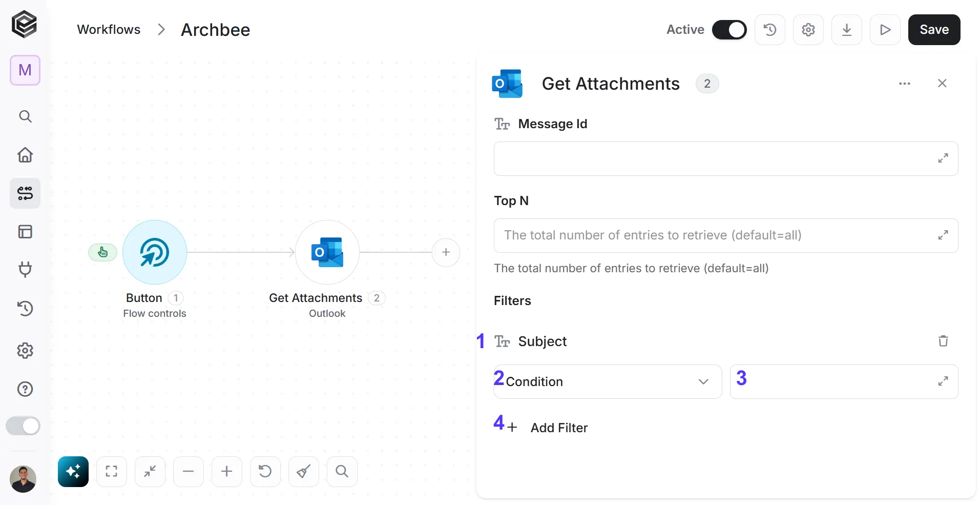Zoom out the canvas
This screenshot has width=980, height=505.
[x=189, y=472]
